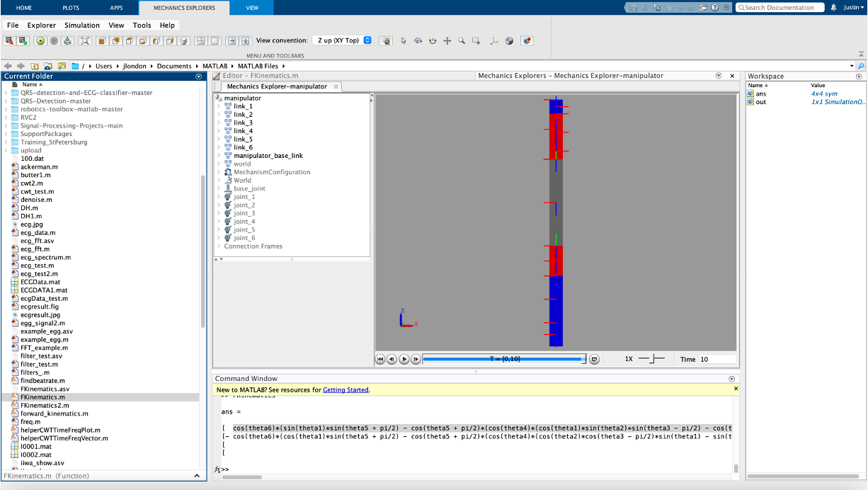
Task: Open the View convention dropdown
Action: (x=342, y=41)
